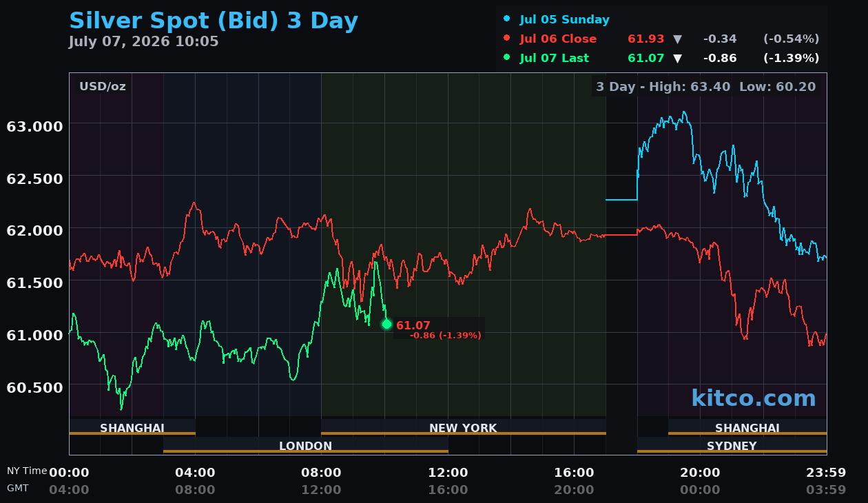Select the 'Jul 06 Close' legend label

[x=558, y=39]
